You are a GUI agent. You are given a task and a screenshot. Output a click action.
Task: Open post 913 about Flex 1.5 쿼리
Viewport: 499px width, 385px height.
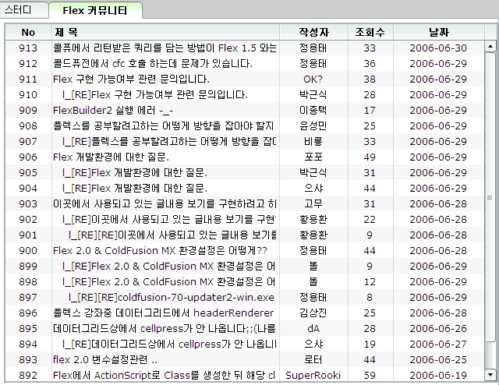(165, 48)
